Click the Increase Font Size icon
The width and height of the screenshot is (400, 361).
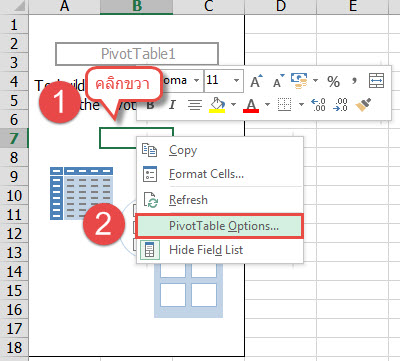[x=256, y=81]
